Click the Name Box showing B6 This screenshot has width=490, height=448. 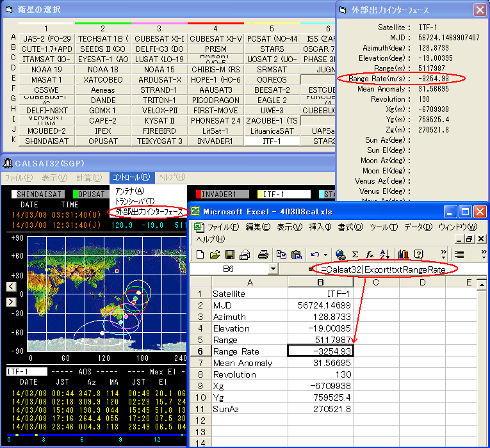pos(229,269)
